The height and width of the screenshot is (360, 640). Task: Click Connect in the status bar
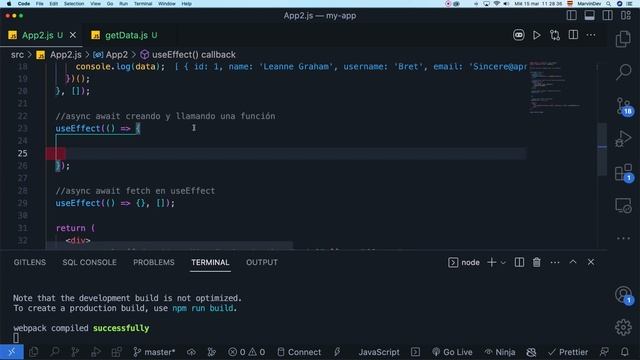point(299,352)
